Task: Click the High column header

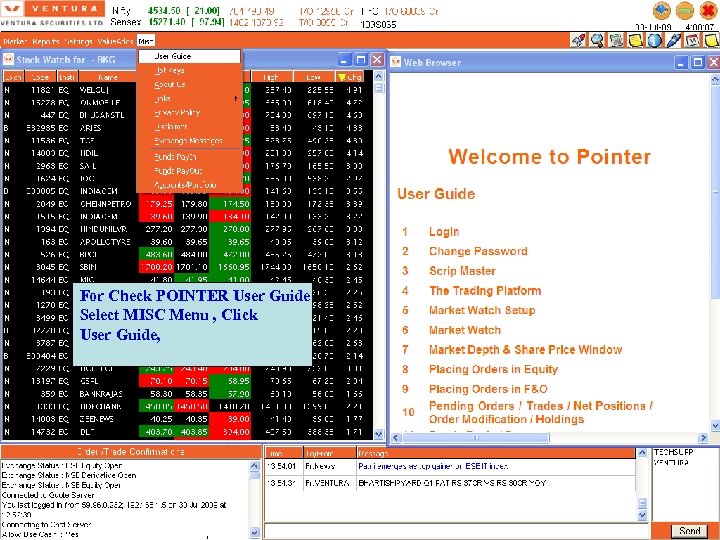Action: pos(271,77)
